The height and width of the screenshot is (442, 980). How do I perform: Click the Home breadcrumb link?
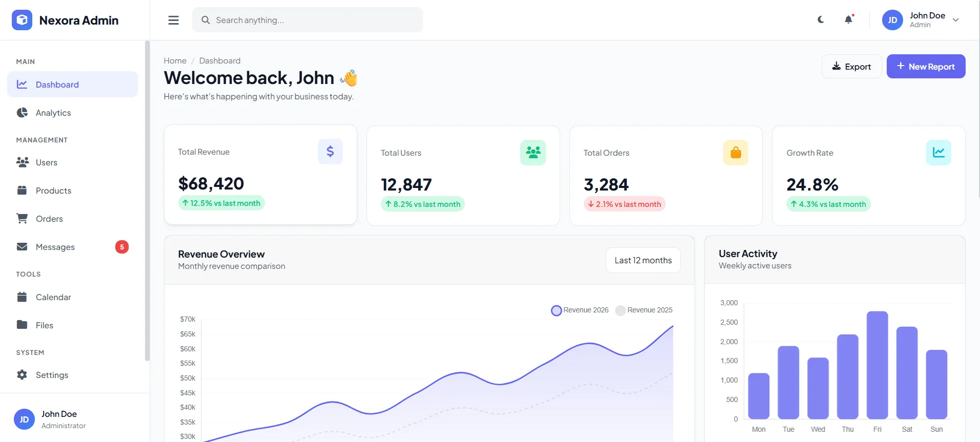coord(175,60)
